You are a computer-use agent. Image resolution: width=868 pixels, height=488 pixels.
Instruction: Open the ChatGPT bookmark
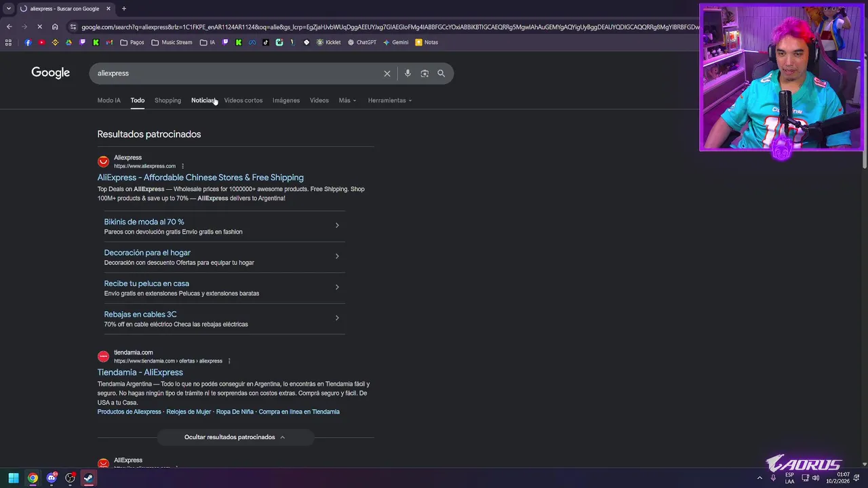click(362, 42)
